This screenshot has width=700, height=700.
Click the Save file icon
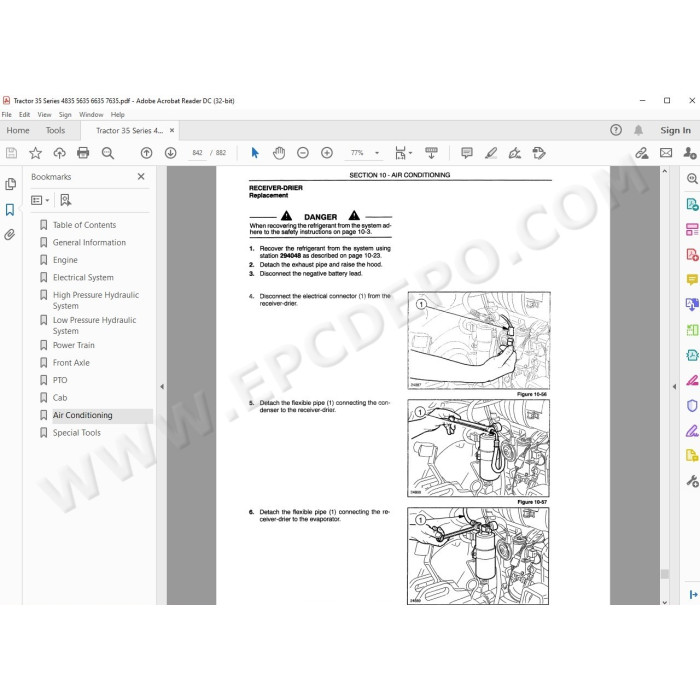(11, 153)
